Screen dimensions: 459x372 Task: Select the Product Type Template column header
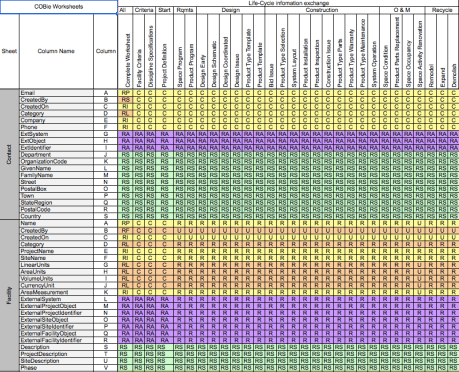[248, 51]
